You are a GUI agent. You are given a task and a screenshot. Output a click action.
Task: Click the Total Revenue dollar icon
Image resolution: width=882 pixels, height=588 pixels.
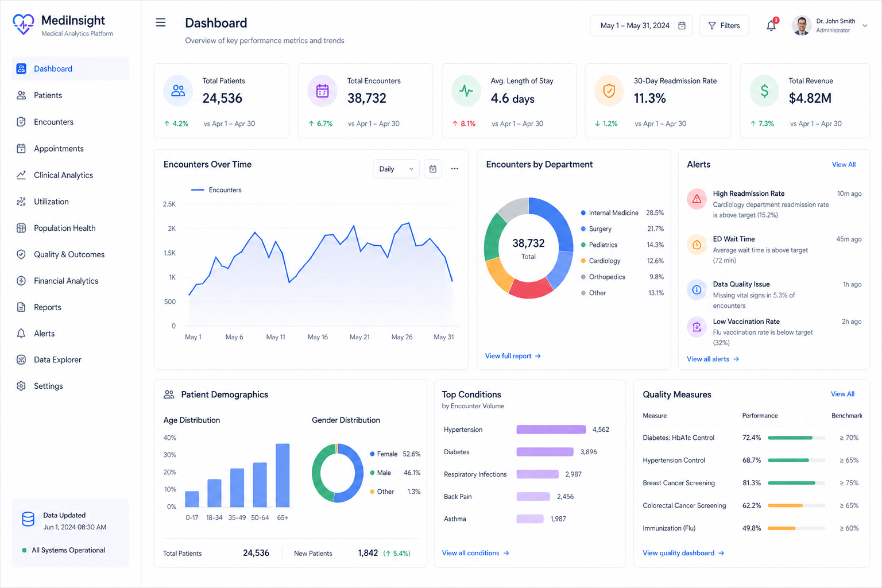tap(764, 91)
